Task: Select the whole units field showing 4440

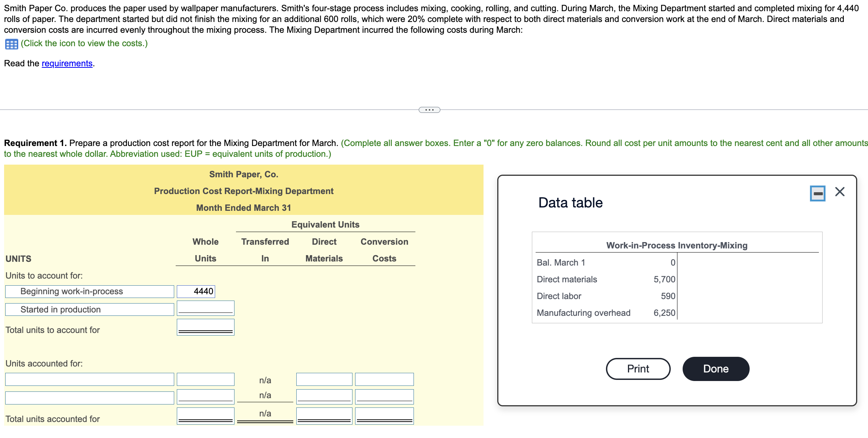Action: coord(196,291)
